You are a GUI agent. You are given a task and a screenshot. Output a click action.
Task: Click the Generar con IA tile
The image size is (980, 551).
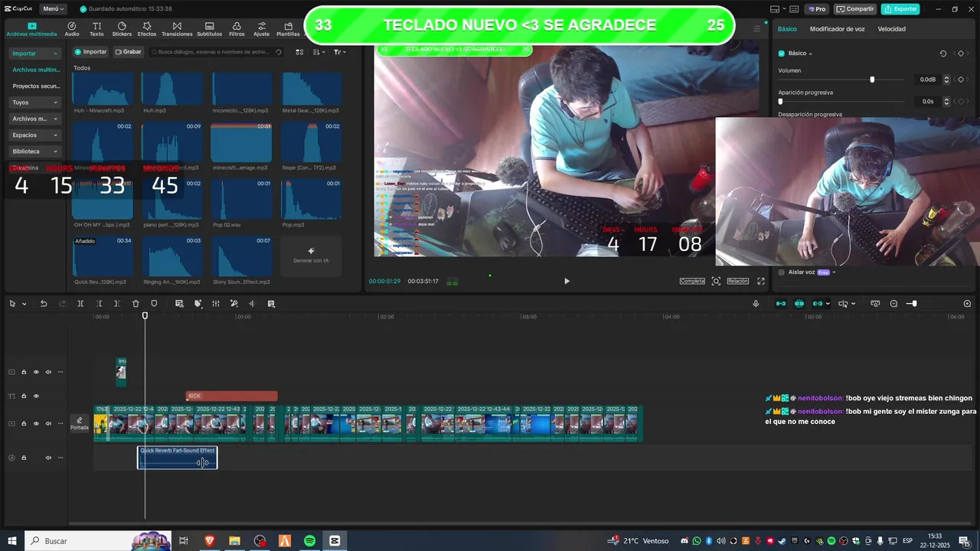tap(311, 256)
